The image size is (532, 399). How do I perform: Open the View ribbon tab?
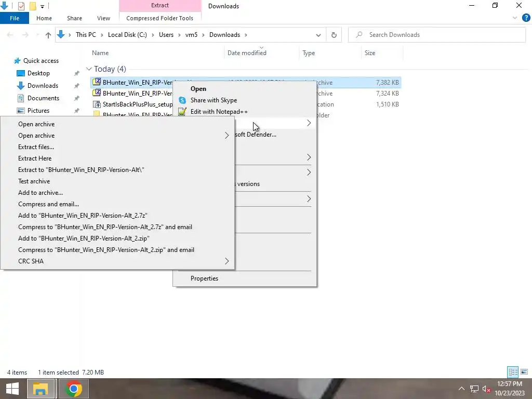[x=103, y=18]
